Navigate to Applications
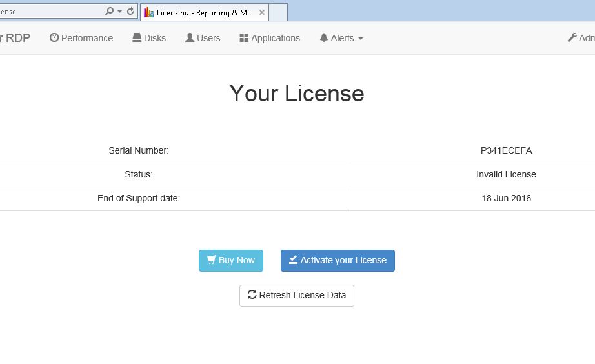 [270, 38]
